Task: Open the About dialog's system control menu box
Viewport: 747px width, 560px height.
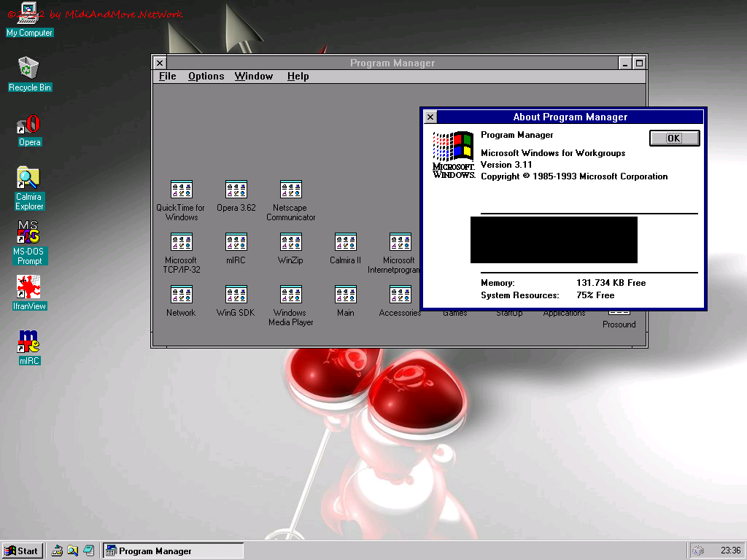Action: 430,117
